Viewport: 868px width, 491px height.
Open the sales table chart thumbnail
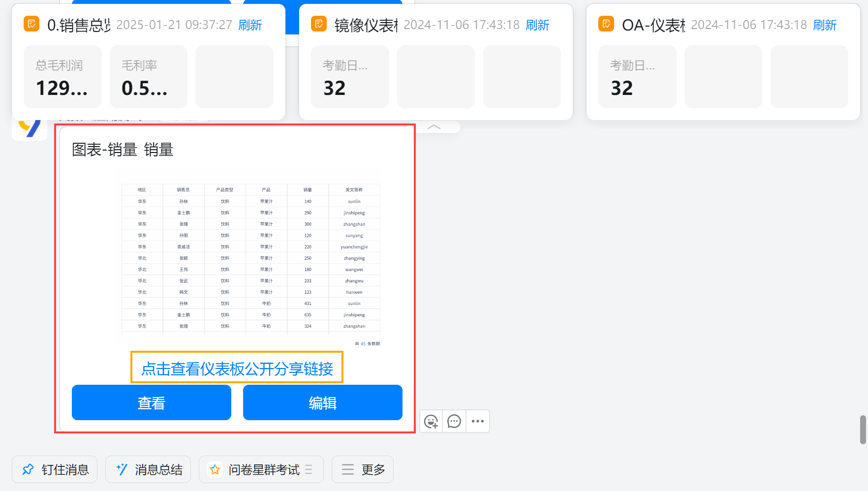click(x=251, y=265)
